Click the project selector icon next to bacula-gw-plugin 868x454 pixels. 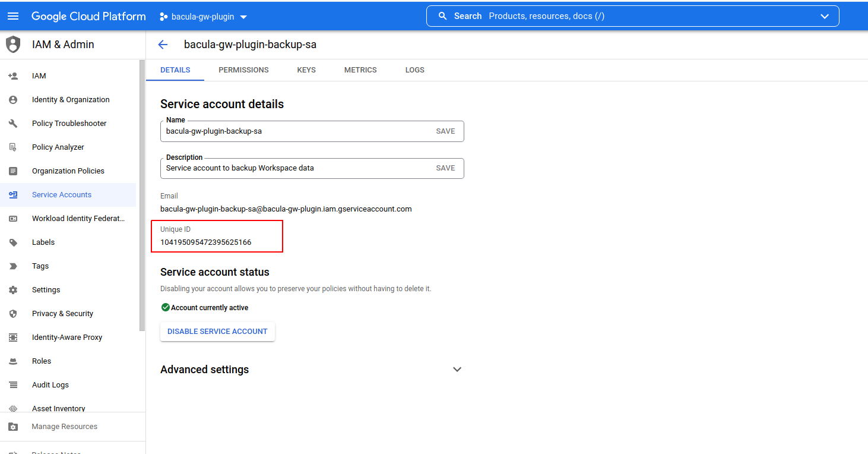(x=163, y=17)
